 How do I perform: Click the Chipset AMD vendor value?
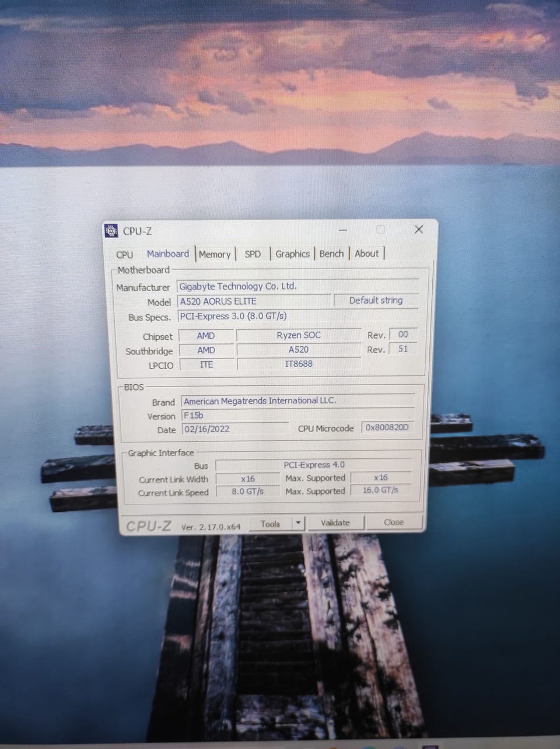206,336
